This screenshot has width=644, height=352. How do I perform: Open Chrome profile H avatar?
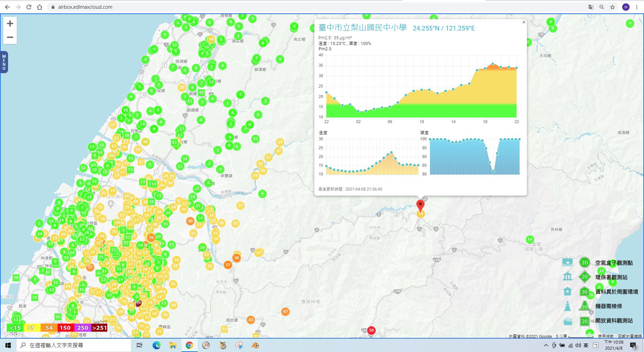pyautogui.click(x=626, y=7)
